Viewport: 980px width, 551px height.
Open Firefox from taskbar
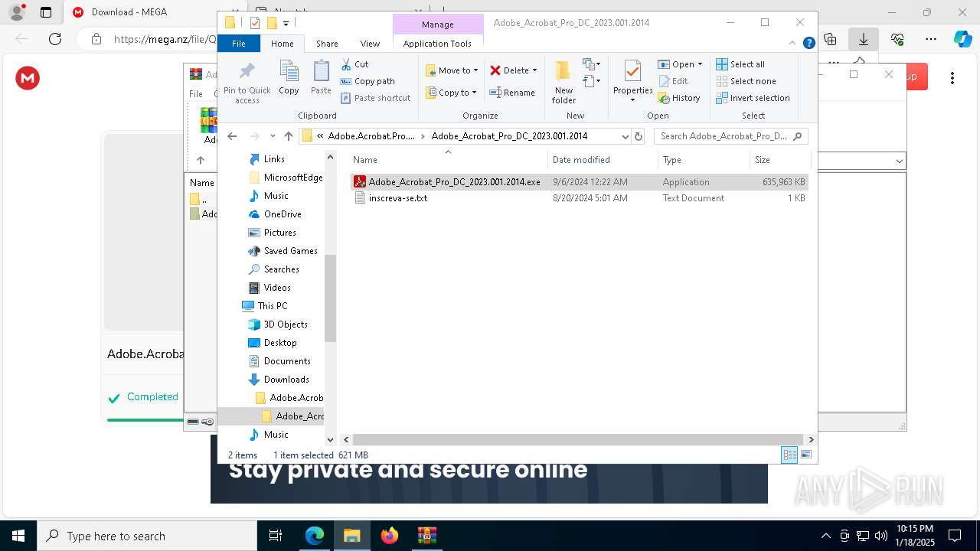(x=390, y=536)
